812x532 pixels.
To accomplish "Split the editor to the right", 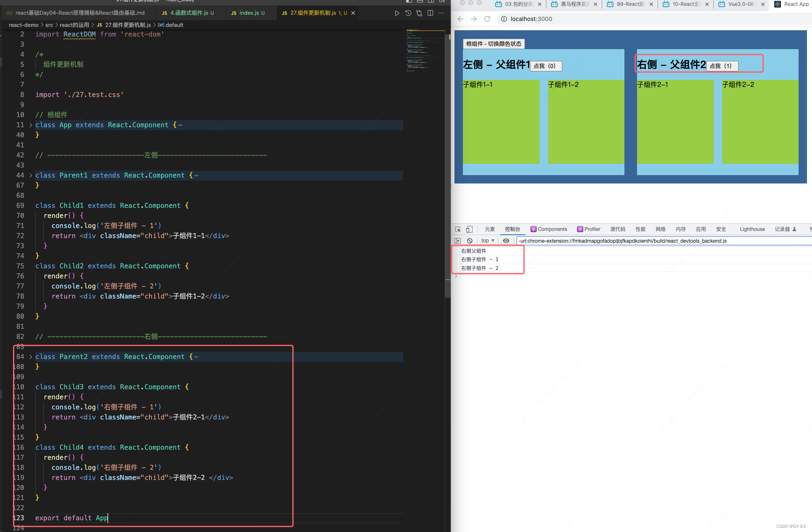I will tap(430, 13).
